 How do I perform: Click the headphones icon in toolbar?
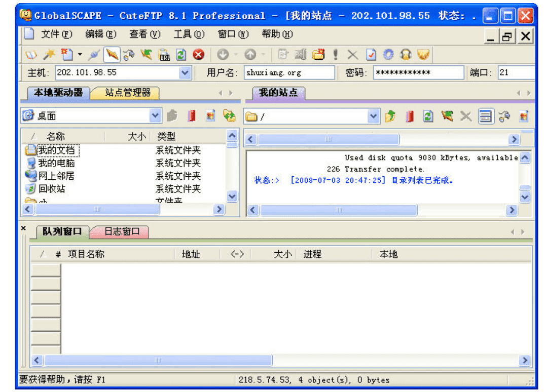pos(405,55)
